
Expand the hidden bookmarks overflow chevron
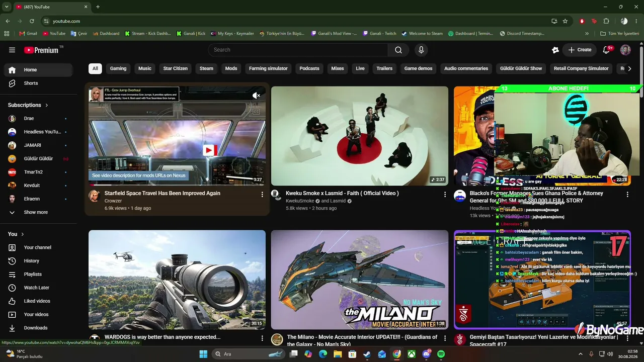coord(587,34)
